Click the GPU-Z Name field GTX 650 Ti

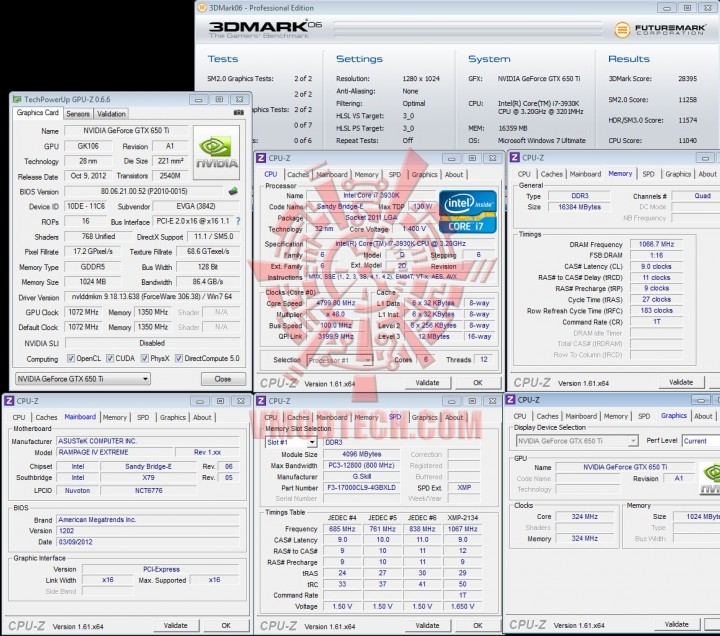click(126, 131)
